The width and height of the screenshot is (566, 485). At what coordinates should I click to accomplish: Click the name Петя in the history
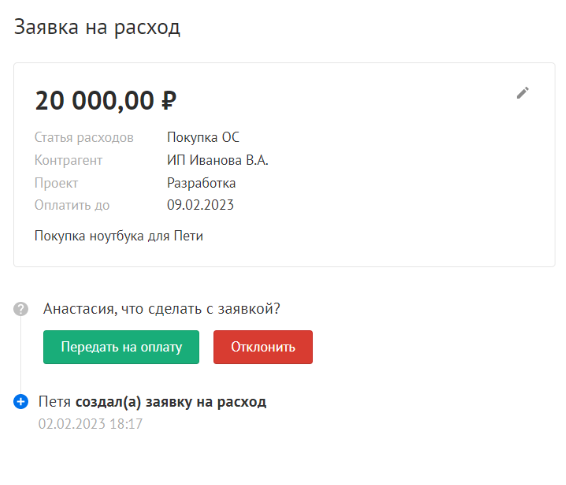pyautogui.click(x=54, y=402)
